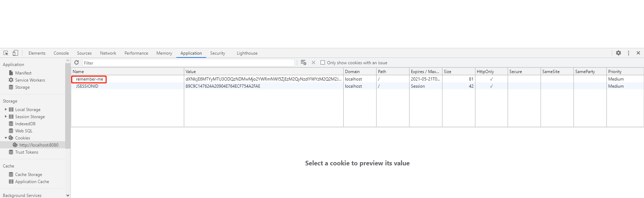Expand the Local Storage arrow
This screenshot has height=198, width=644.
(6, 109)
